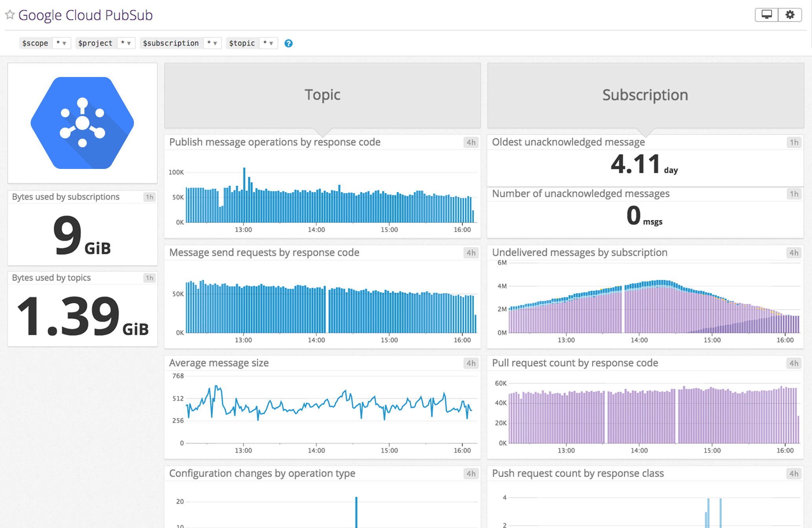Click the 1h badge on Bytes used by topics

pos(150,278)
